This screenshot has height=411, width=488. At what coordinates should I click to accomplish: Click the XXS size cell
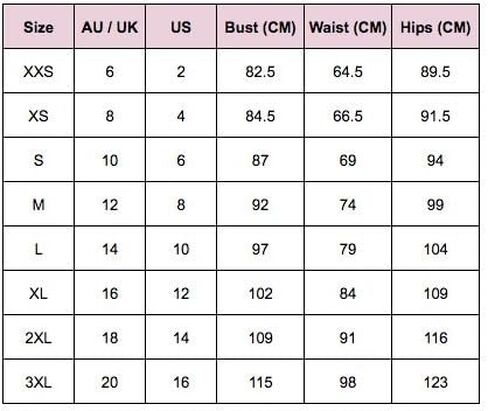click(38, 71)
